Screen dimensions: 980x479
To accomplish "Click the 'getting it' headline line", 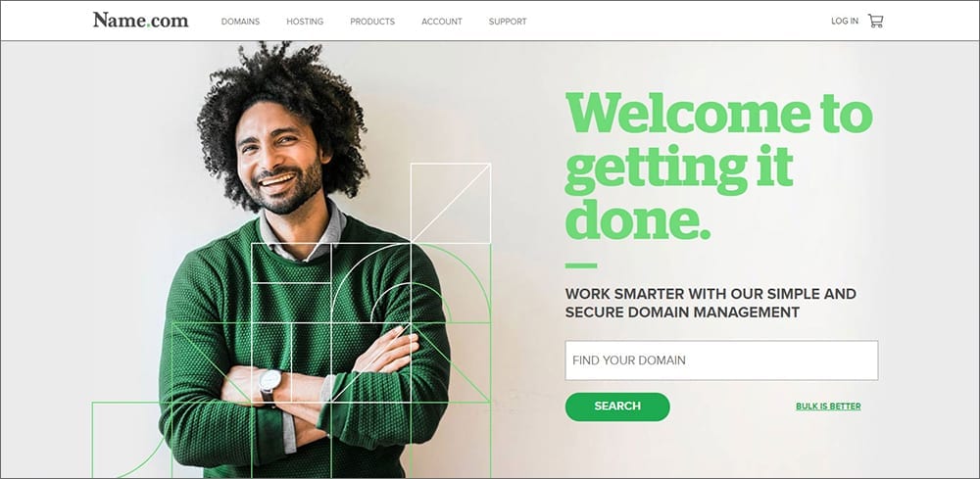I will [x=679, y=169].
